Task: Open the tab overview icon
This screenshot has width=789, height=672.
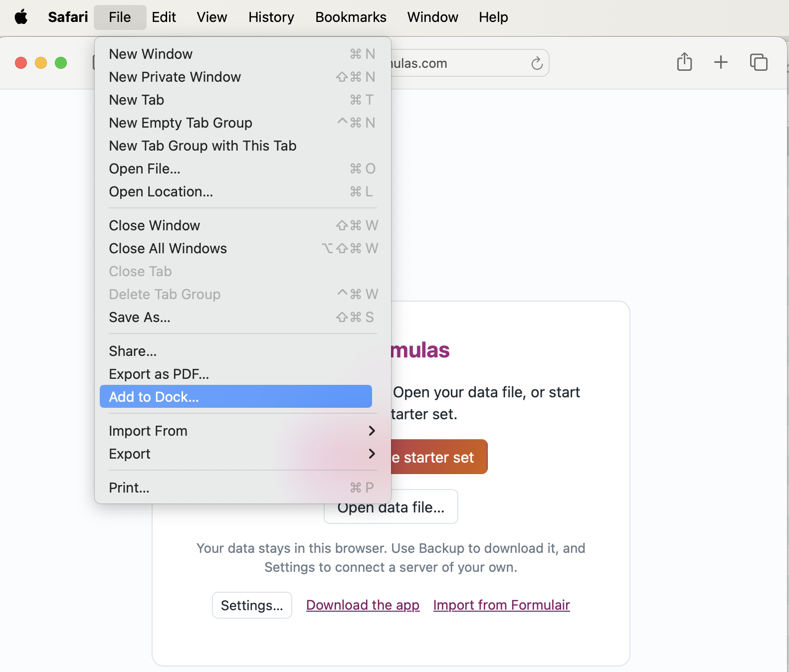Action: tap(759, 62)
